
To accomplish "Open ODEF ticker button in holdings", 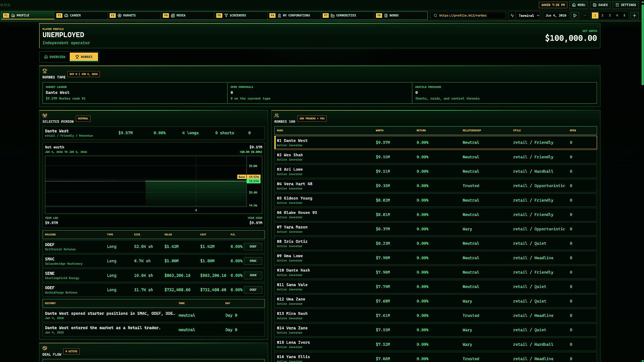I will point(253,290).
